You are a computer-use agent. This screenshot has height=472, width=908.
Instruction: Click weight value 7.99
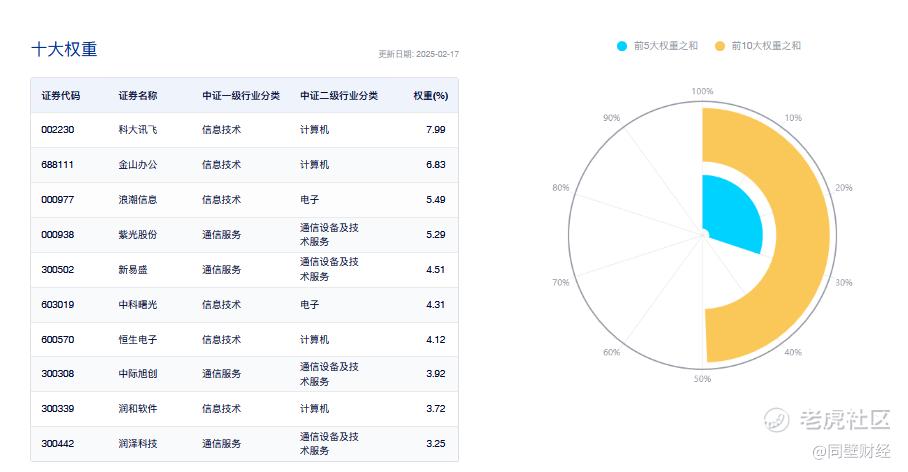point(435,130)
